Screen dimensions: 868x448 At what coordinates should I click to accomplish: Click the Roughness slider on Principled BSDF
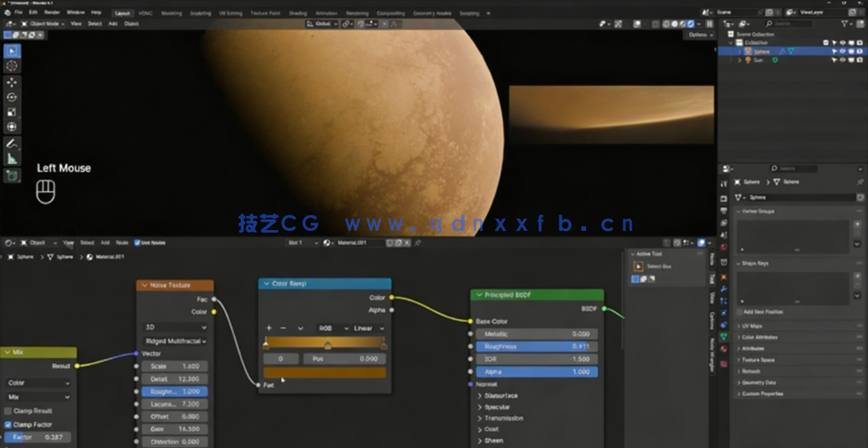tap(536, 345)
